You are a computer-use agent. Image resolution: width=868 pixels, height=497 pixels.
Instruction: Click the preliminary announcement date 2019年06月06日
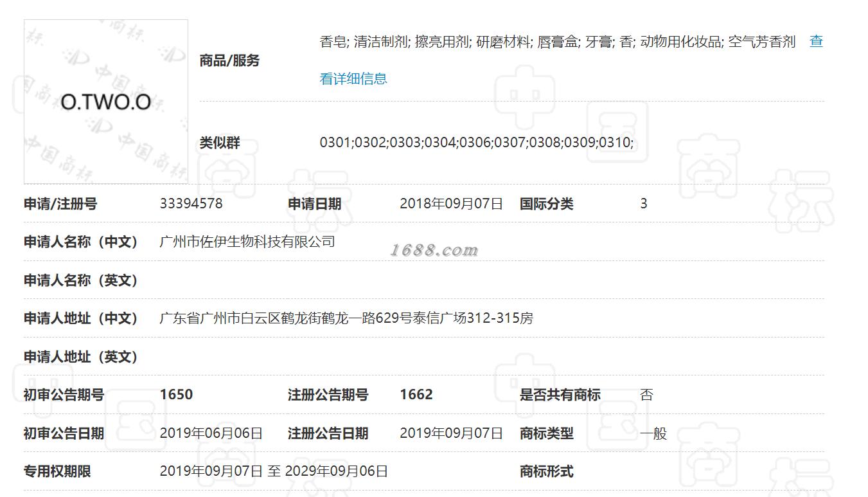point(211,433)
